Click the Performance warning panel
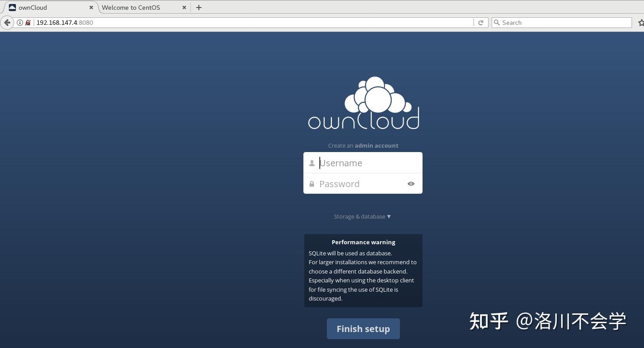Viewport: 644px width, 348px height. (363, 270)
